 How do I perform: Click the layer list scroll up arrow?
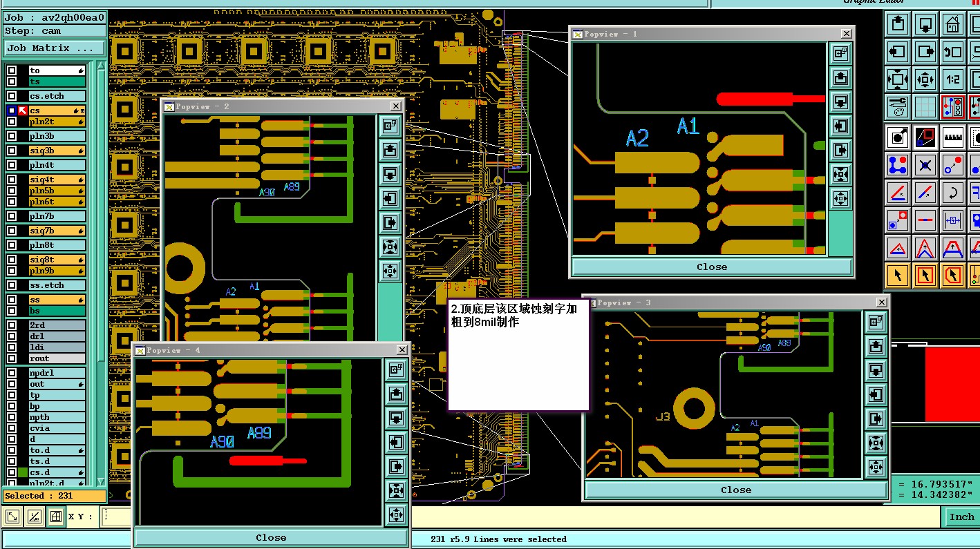(101, 66)
